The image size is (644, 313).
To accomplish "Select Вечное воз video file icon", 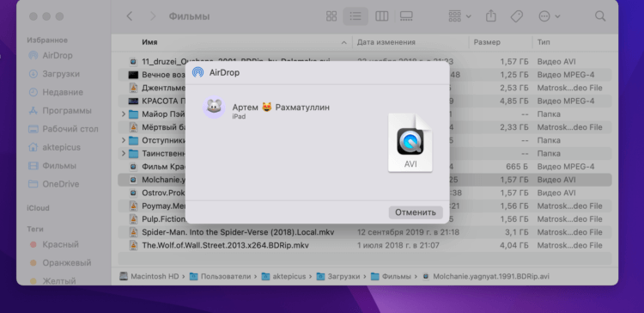I will [x=133, y=75].
